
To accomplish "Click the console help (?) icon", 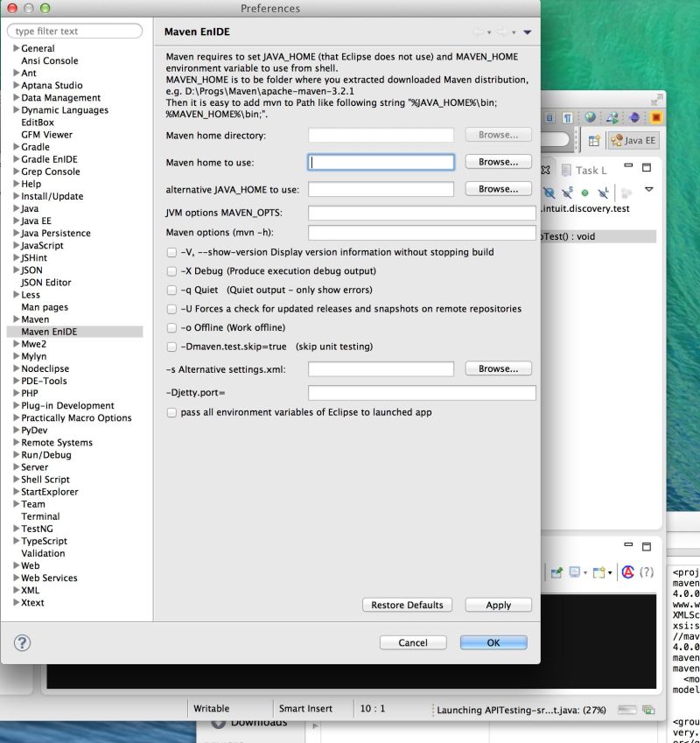I will [x=647, y=572].
